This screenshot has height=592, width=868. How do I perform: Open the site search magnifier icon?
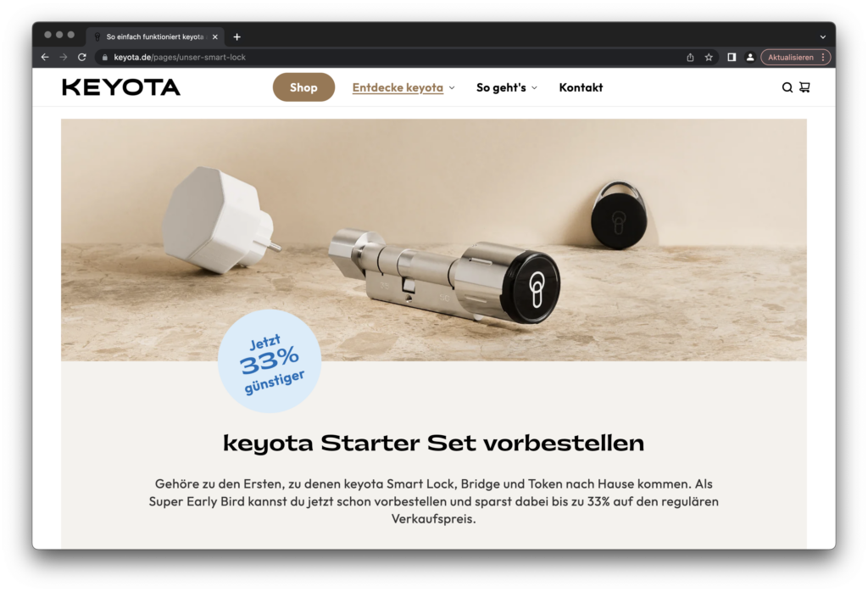pyautogui.click(x=787, y=87)
